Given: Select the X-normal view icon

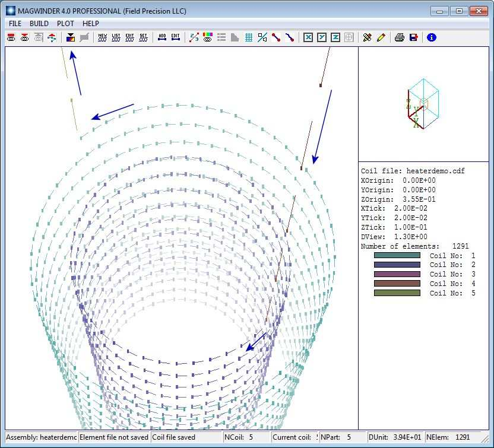Looking at the screenshot, I should tap(308, 37).
